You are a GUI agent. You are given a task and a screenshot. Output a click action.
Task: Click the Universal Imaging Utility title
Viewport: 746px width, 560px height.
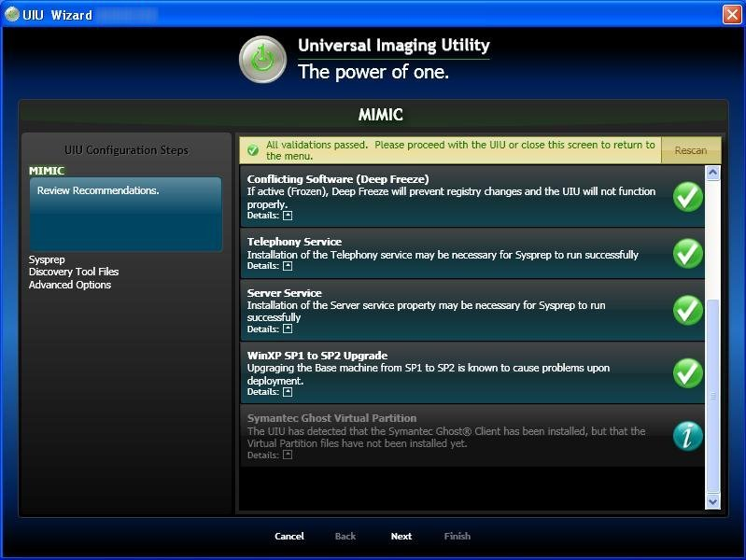394,45
